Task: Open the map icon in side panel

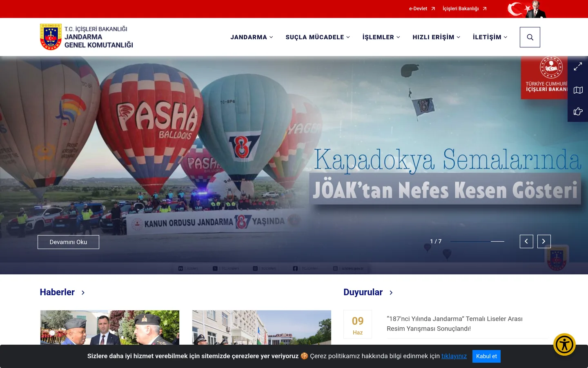Action: click(x=578, y=90)
